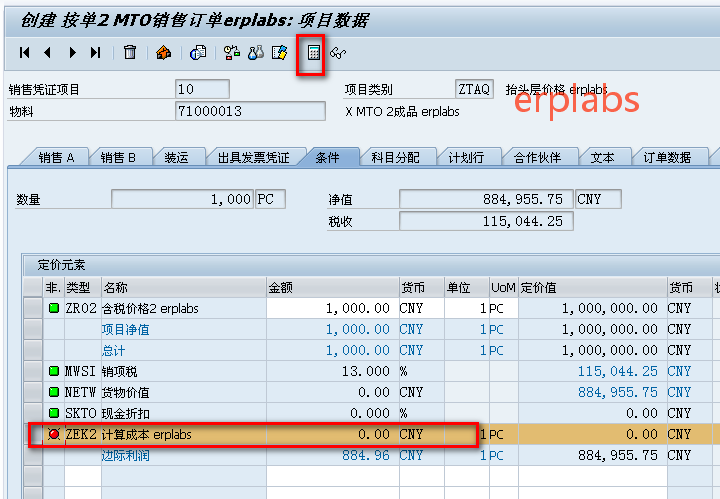Click the trash can delete icon

pyautogui.click(x=130, y=52)
